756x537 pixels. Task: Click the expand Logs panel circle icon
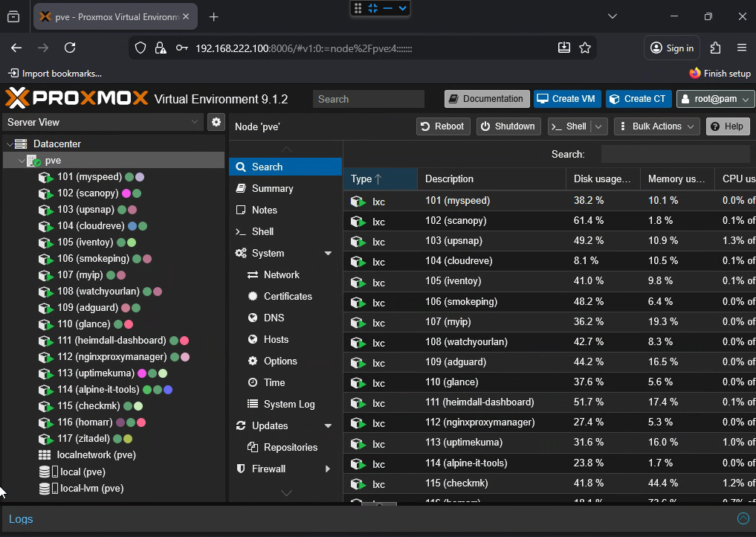coord(743,518)
